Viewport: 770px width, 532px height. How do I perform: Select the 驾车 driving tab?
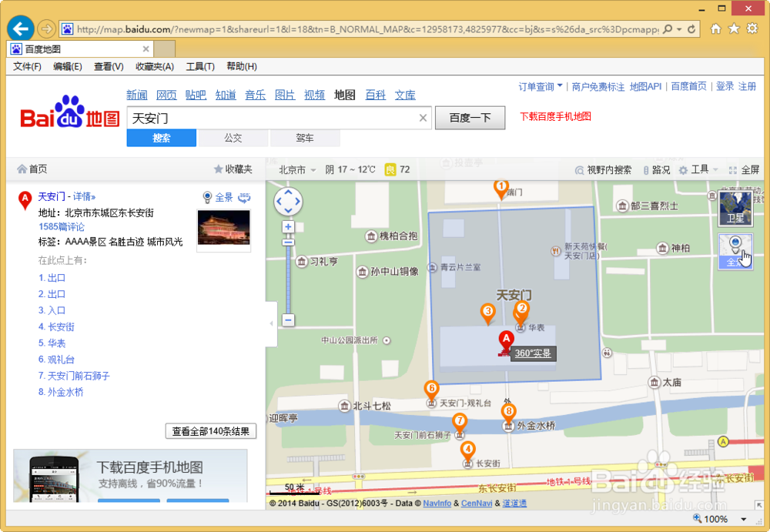(x=305, y=138)
